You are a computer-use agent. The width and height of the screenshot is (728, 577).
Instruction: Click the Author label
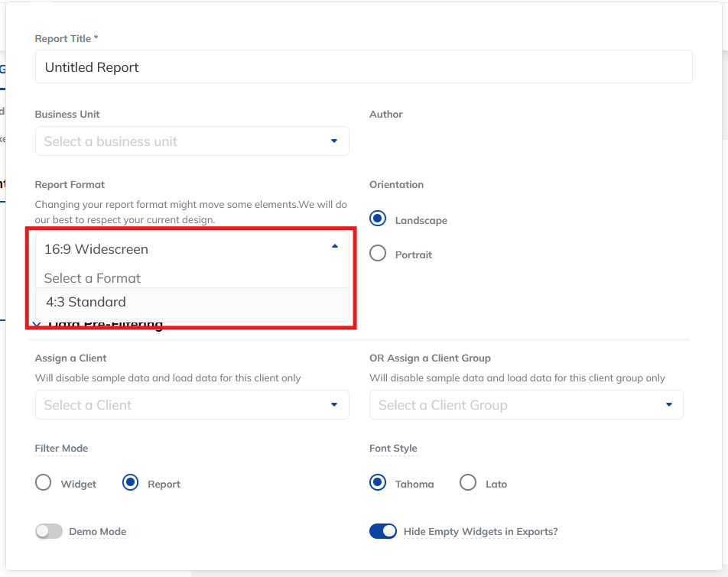(x=386, y=114)
